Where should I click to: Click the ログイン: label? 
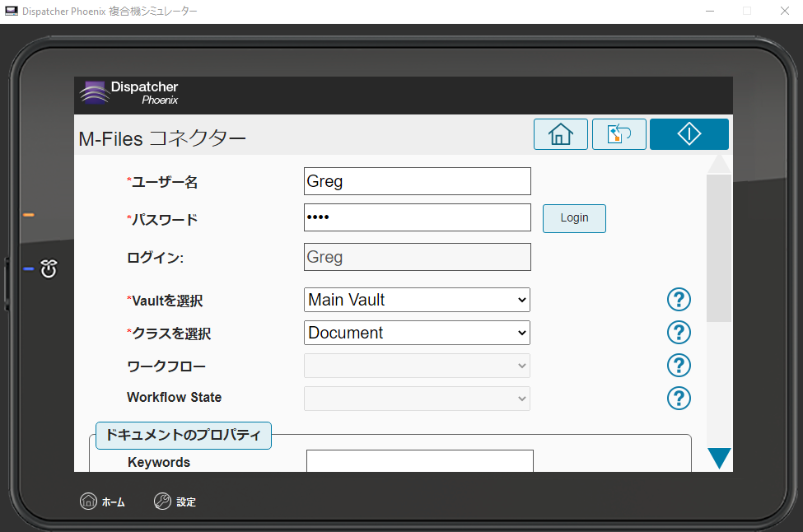[x=155, y=258]
